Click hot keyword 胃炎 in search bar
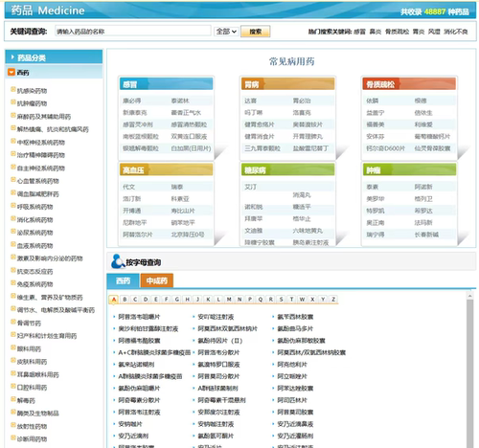 coord(419,32)
